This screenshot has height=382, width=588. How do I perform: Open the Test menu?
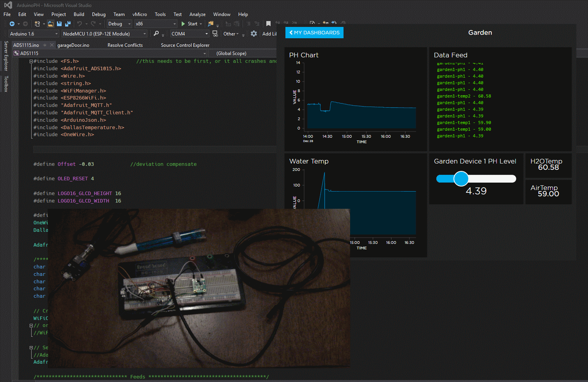point(177,14)
